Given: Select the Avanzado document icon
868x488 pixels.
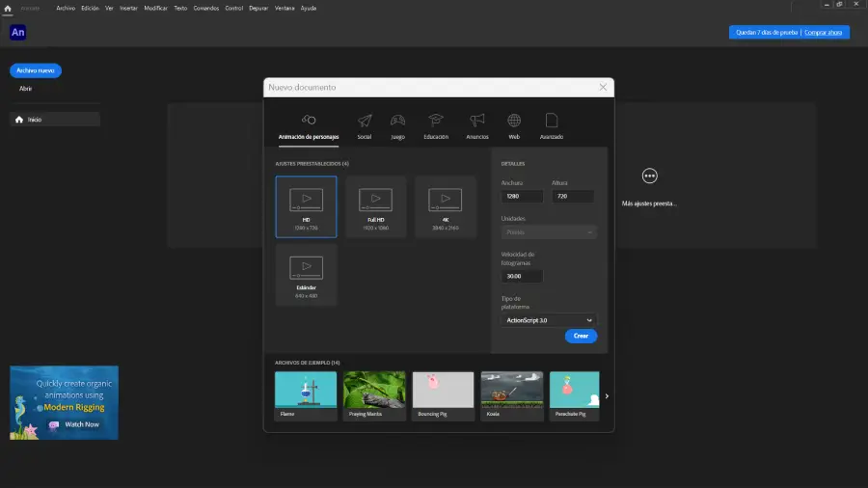Looking at the screenshot, I should [x=552, y=120].
